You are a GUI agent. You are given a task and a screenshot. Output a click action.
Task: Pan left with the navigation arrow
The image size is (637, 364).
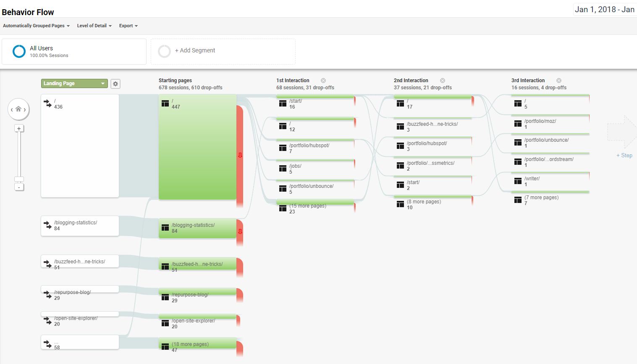(12, 110)
